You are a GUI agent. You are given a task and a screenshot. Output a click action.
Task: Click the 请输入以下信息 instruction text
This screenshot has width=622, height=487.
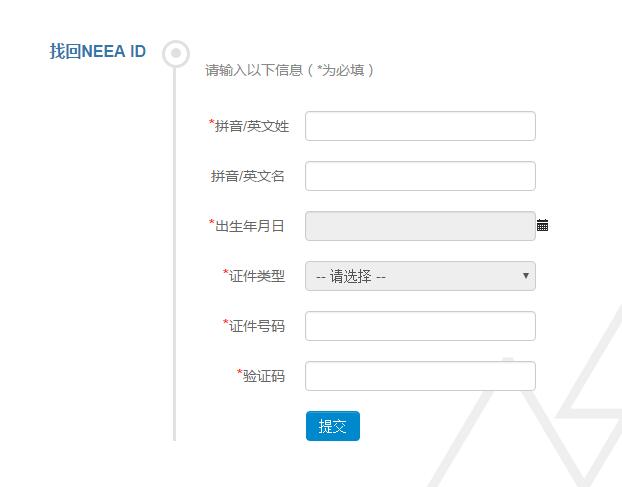click(289, 71)
